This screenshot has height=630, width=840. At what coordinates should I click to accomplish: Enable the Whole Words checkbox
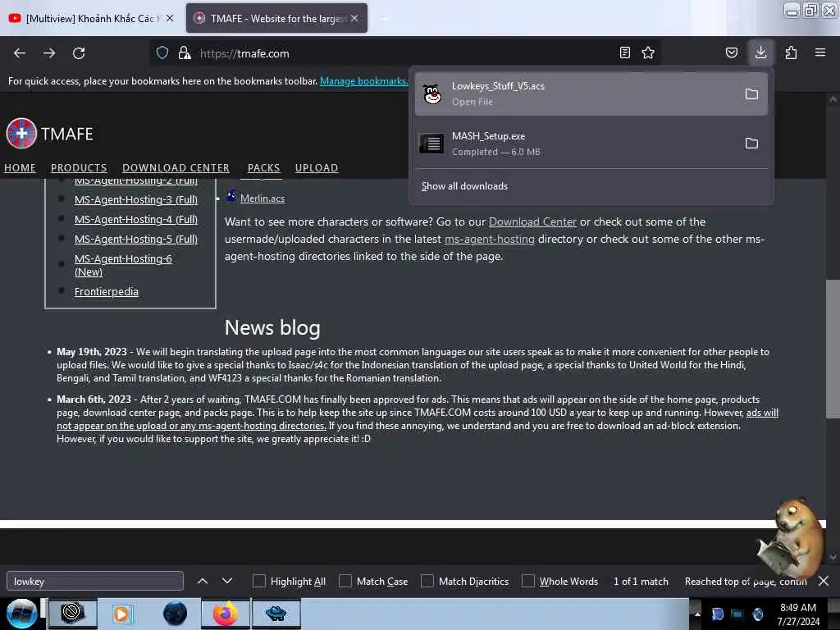click(x=528, y=582)
